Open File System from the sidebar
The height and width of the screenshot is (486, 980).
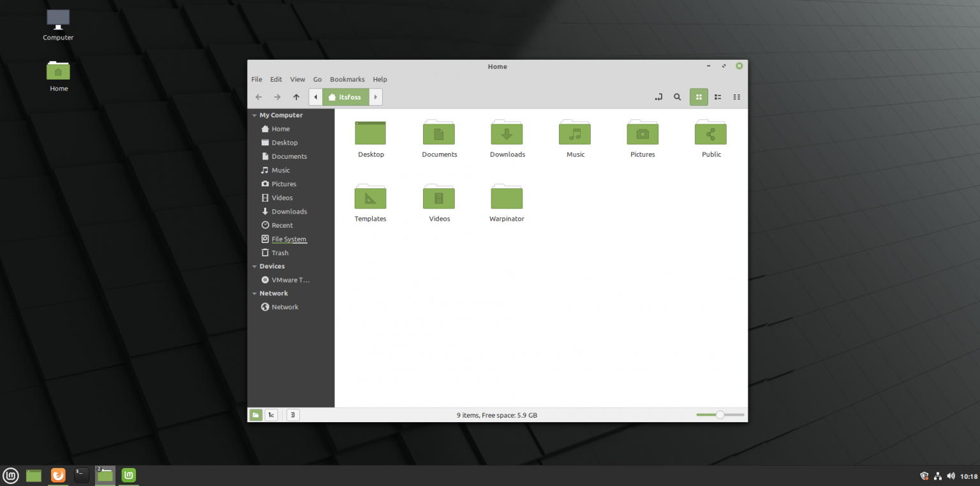coord(288,239)
